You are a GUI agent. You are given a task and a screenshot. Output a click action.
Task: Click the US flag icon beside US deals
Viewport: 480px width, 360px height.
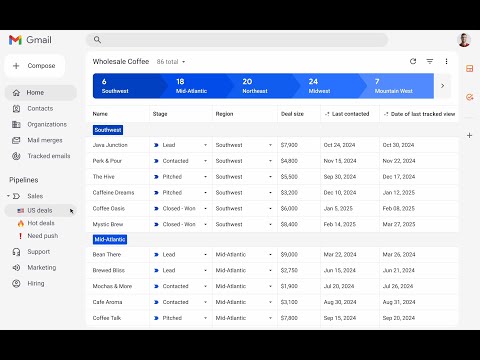pos(21,211)
